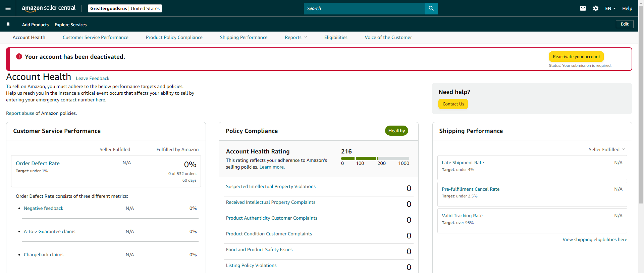Viewport: 644px width, 273px height.
Task: Click Explore Services in the bookmarks bar
Action: point(71,25)
